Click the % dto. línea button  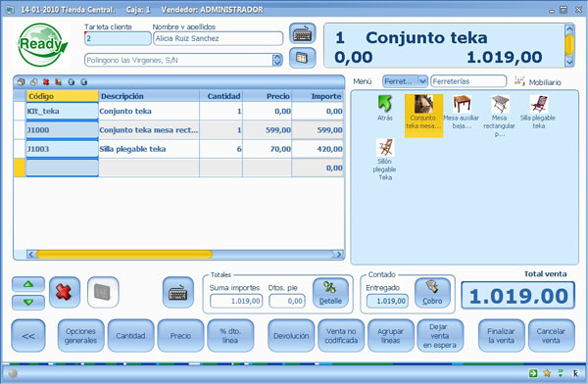[x=230, y=336]
